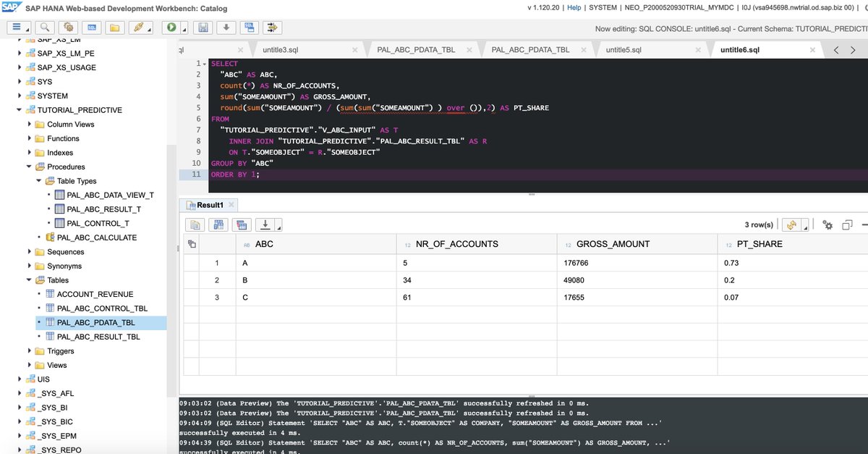
Task: Open PAL_ABC_RESULT_TBL table
Action: (98, 337)
